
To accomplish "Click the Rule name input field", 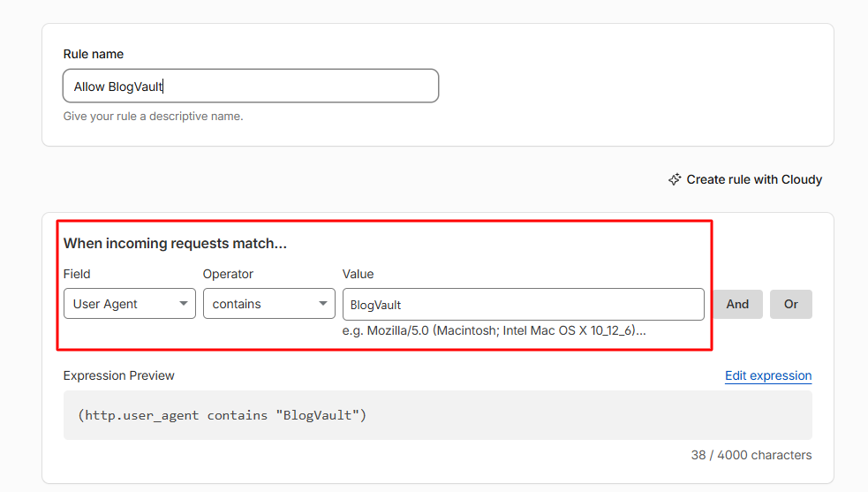I will tap(251, 86).
